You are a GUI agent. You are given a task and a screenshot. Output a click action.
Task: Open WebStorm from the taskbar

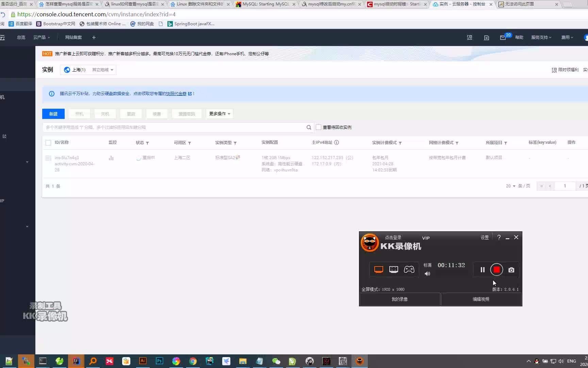pyautogui.click(x=209, y=361)
